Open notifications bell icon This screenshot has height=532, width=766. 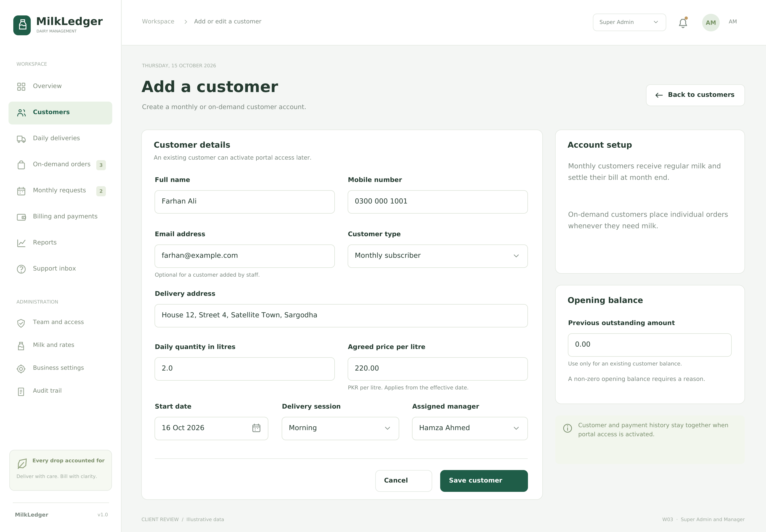pyautogui.click(x=683, y=23)
